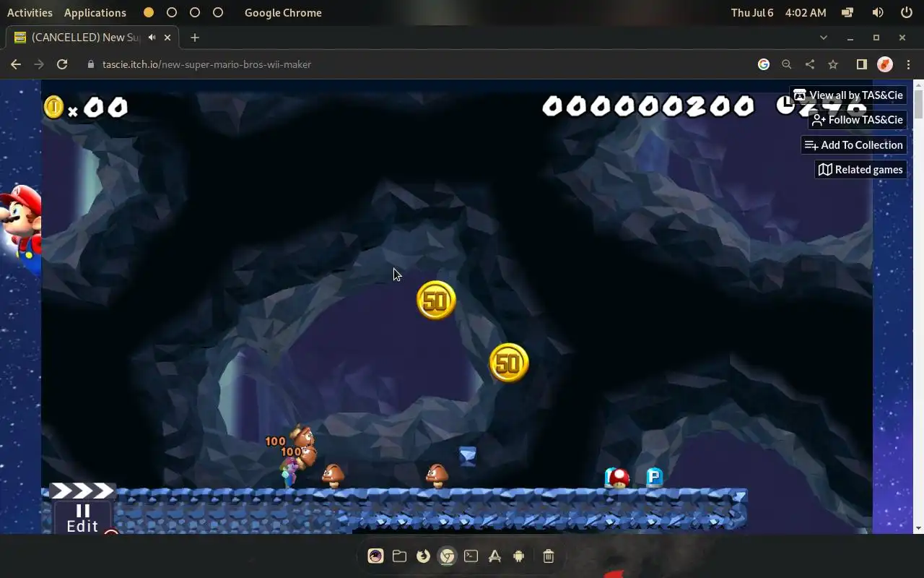Bookmark this page with star

click(833, 64)
